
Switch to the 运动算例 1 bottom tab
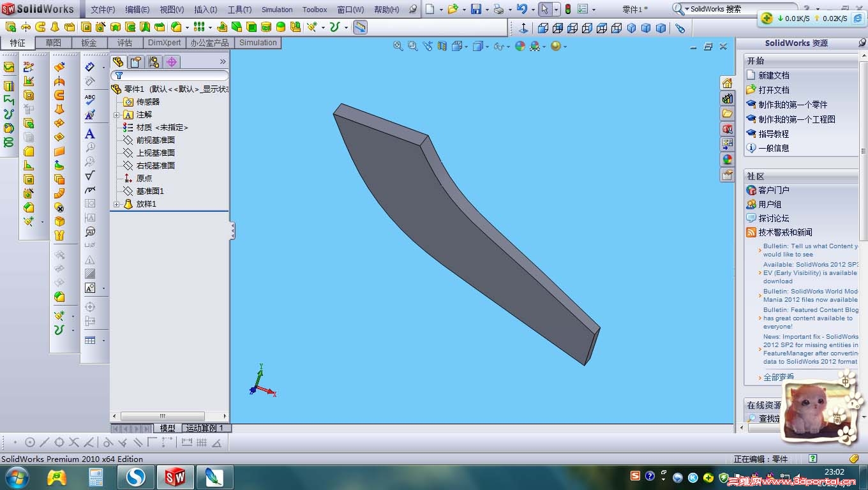(x=205, y=428)
